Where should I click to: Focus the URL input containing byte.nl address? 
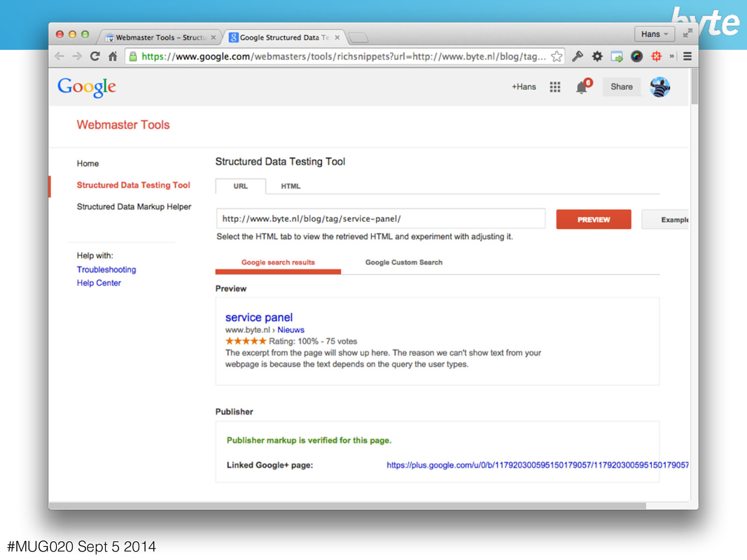pyautogui.click(x=381, y=218)
